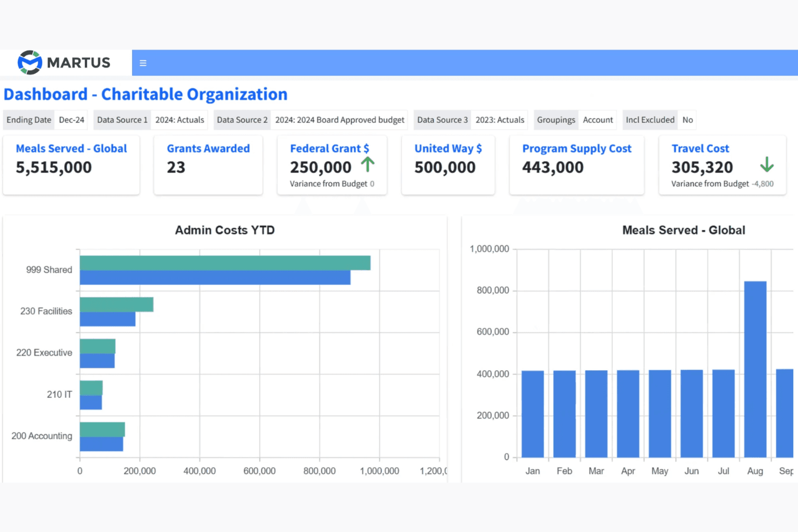Open the hamburger menu in the blue header
Viewport: 798px width, 532px height.
click(x=143, y=63)
